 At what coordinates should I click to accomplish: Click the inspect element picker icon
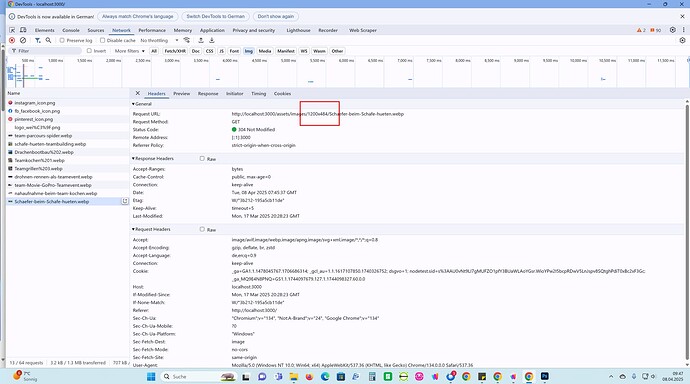[12, 30]
